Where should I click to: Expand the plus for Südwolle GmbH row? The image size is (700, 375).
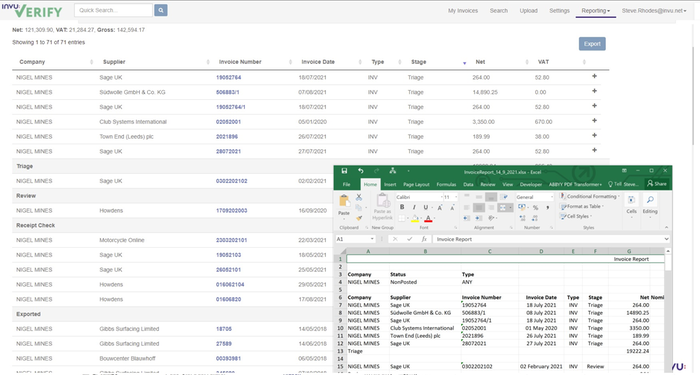tap(594, 91)
